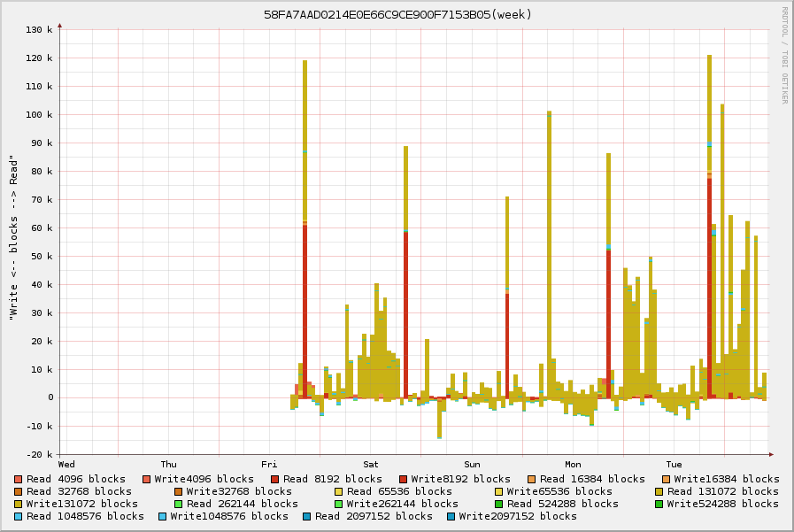This screenshot has height=532, width=794.
Task: Select the Write32768 blocks orange swatch
Action: 178,491
